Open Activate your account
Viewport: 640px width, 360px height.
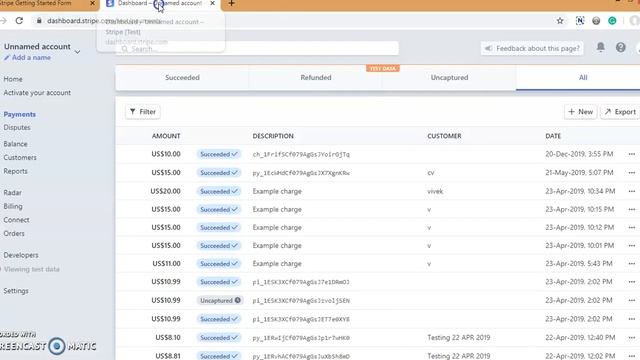(x=37, y=93)
